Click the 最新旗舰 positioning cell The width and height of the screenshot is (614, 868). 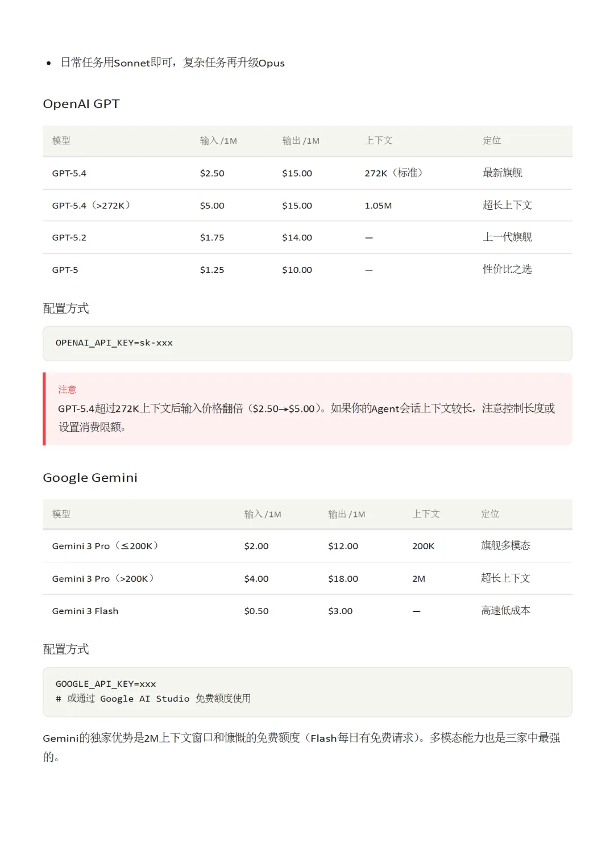click(503, 173)
